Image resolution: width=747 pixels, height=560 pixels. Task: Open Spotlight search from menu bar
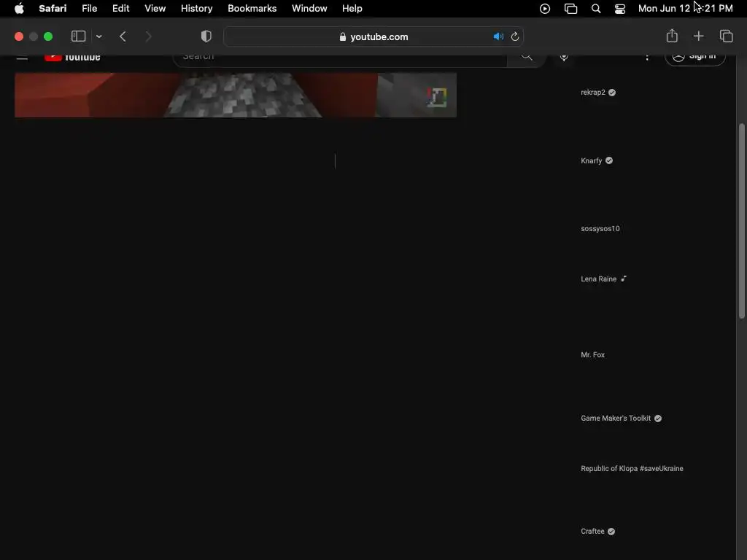pyautogui.click(x=595, y=9)
